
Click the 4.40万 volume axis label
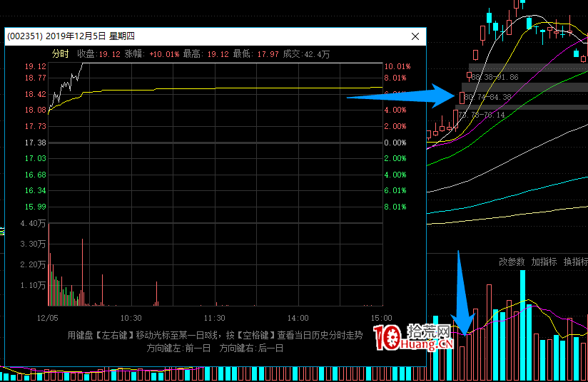point(36,224)
